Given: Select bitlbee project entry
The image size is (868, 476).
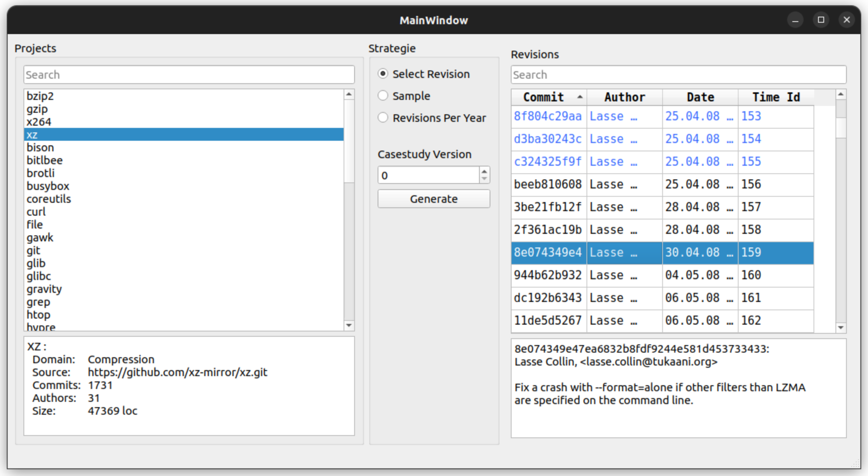Looking at the screenshot, I should coord(184,160).
